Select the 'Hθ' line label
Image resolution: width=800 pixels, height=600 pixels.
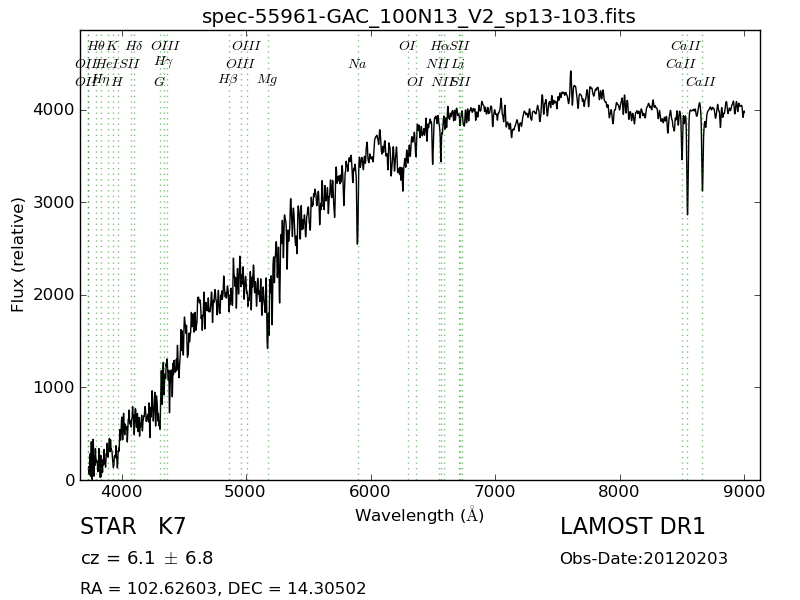coord(96,46)
